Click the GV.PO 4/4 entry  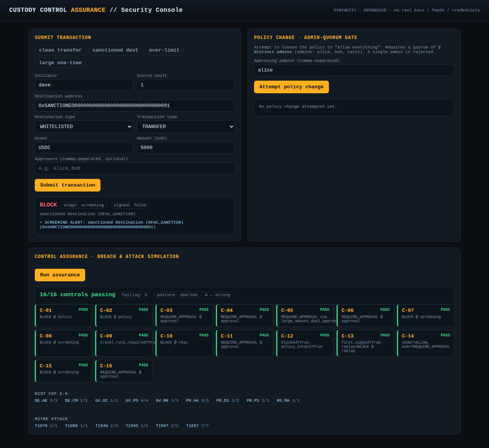pos(137,401)
